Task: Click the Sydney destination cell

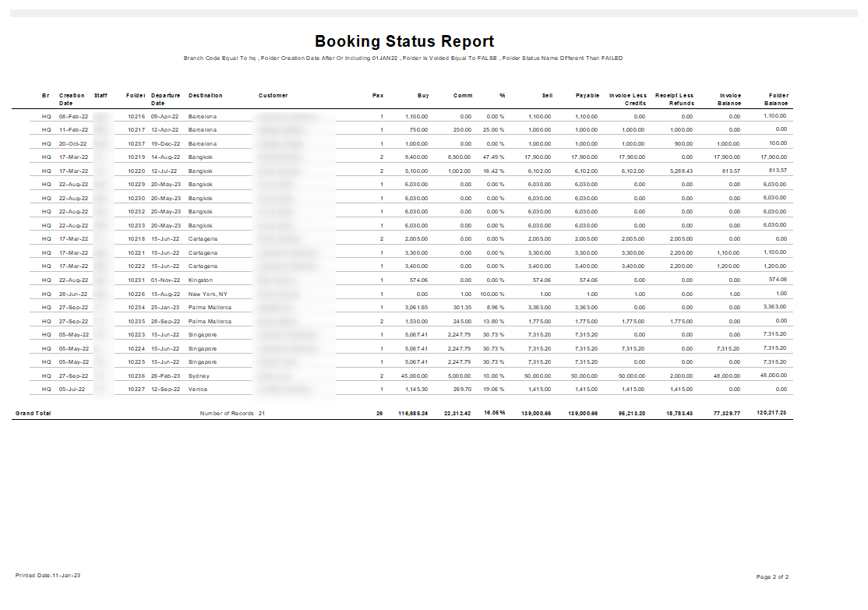Action: coord(199,376)
